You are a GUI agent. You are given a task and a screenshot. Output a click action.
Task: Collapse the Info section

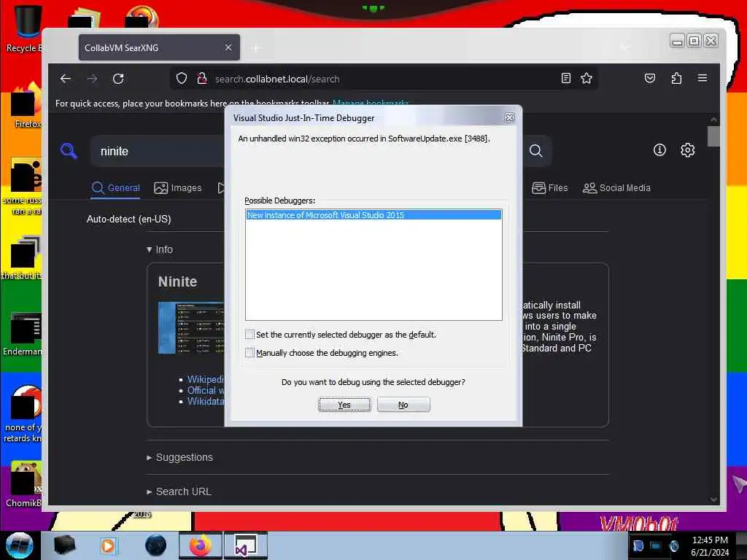[x=160, y=249]
